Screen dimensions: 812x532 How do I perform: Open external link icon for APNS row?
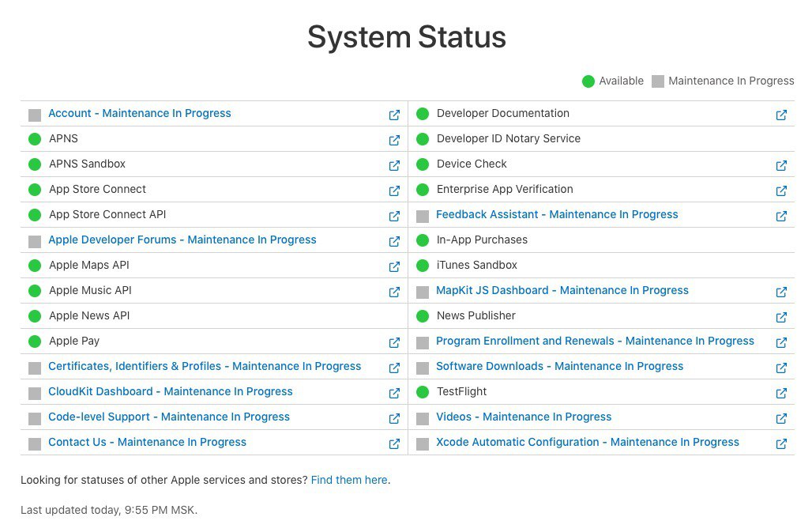pyautogui.click(x=394, y=141)
